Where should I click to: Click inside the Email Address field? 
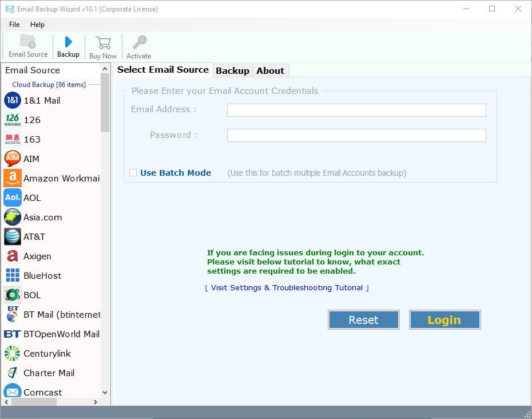pyautogui.click(x=356, y=110)
